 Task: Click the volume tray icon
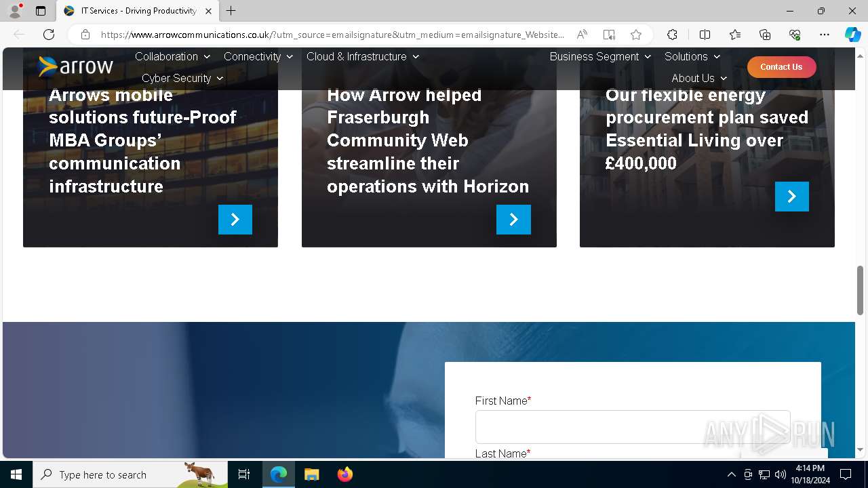[x=781, y=474]
